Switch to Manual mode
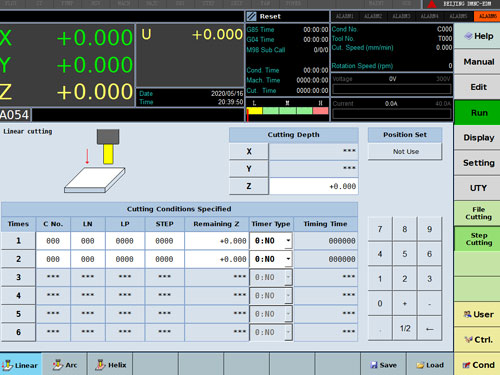Screen dimensions: 500x375 pyautogui.click(x=477, y=62)
